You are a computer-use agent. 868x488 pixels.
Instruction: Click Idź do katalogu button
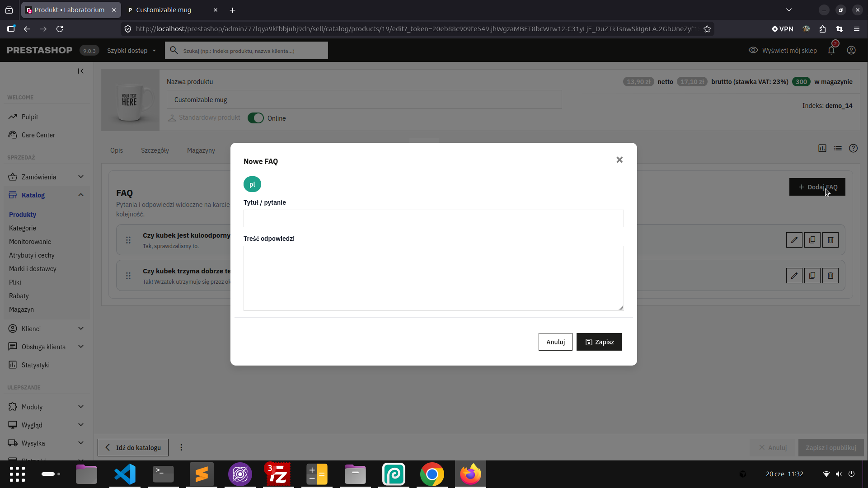pyautogui.click(x=133, y=448)
